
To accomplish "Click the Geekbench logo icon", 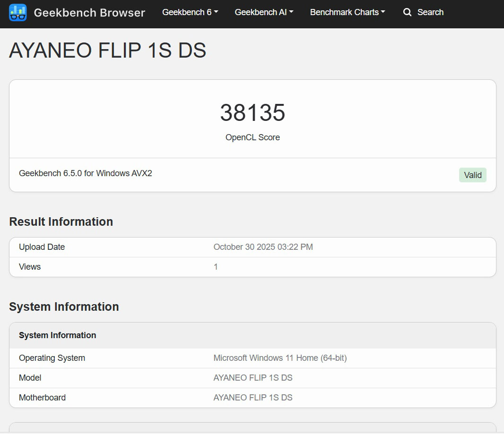I will (18, 12).
